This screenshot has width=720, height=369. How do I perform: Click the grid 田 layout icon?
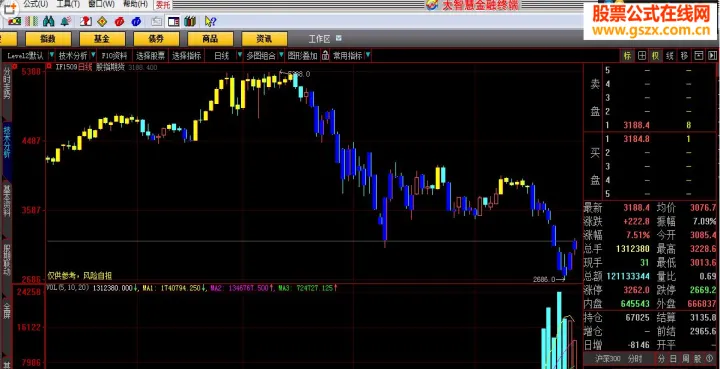(x=641, y=56)
